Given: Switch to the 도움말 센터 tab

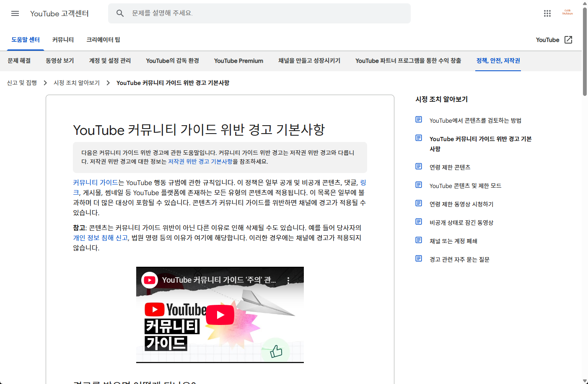Looking at the screenshot, I should [26, 40].
